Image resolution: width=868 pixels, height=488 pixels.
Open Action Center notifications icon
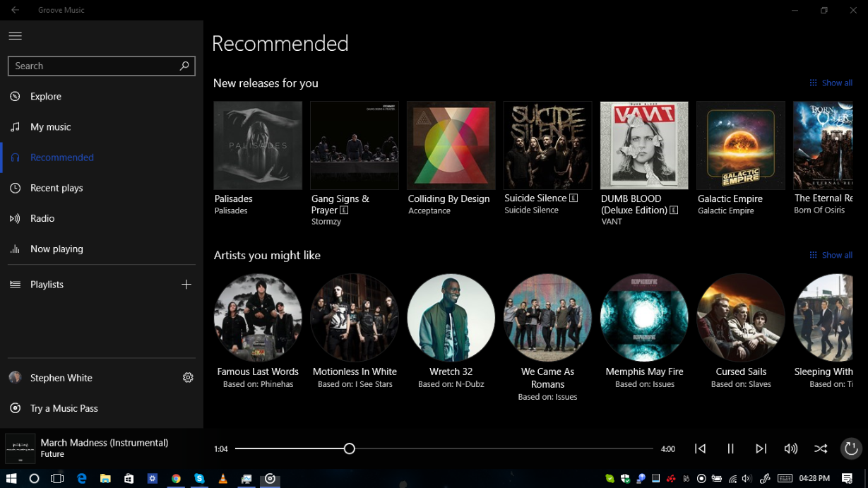tap(848, 478)
